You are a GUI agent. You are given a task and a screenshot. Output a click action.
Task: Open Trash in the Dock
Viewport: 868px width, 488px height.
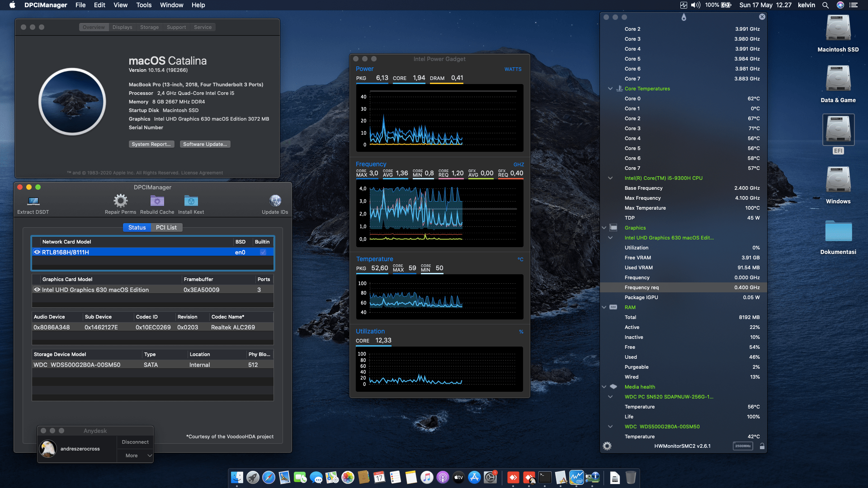(x=631, y=477)
